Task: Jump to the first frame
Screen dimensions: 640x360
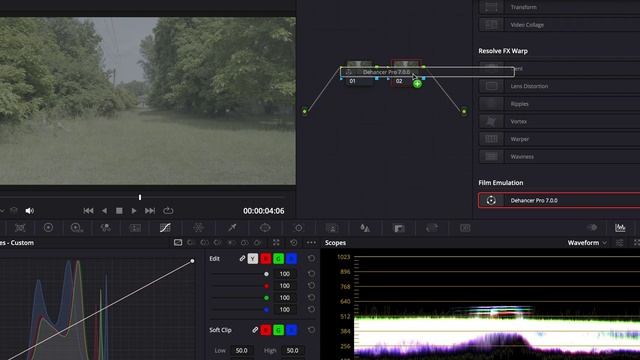Action: [x=88, y=211]
